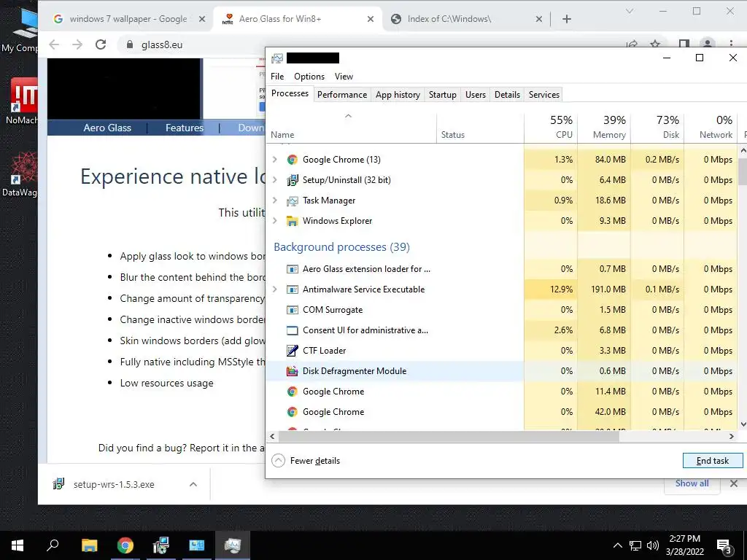Open a new Chrome tab
Image resolution: width=747 pixels, height=560 pixels.
point(566,19)
